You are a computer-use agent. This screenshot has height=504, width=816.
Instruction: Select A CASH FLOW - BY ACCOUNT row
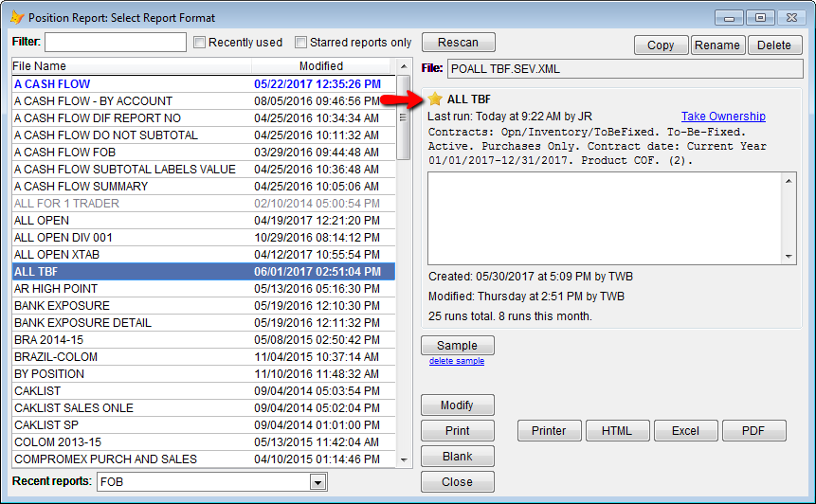204,101
